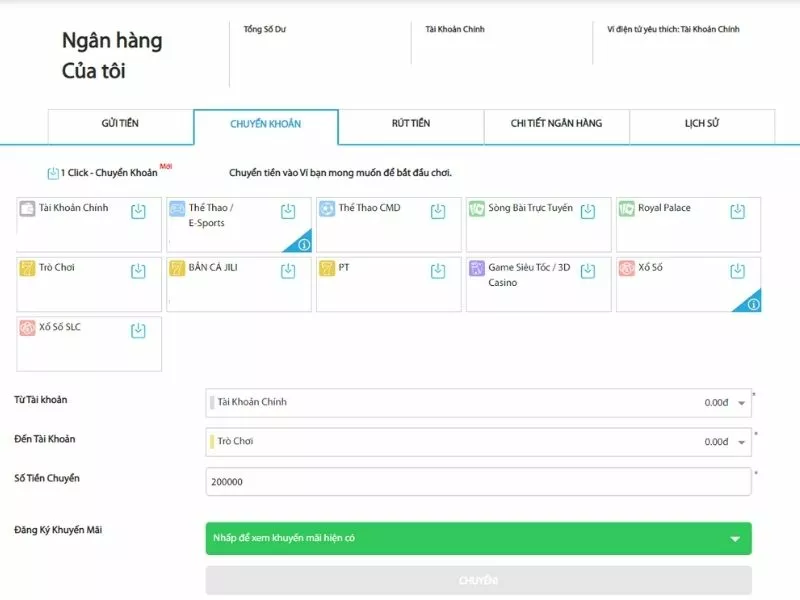Image resolution: width=800 pixels, height=600 pixels.
Task: Switch to the GỬI TIỀN tab
Action: click(120, 124)
